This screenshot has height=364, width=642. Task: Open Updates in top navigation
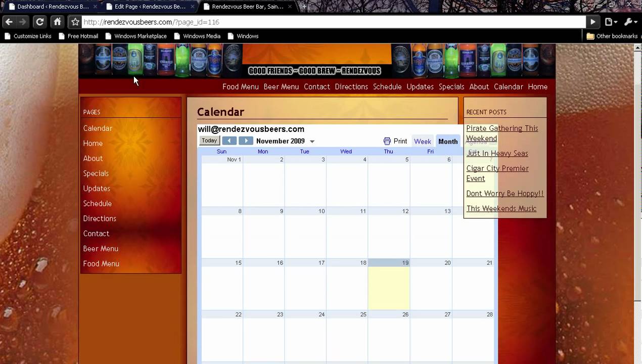pos(420,86)
